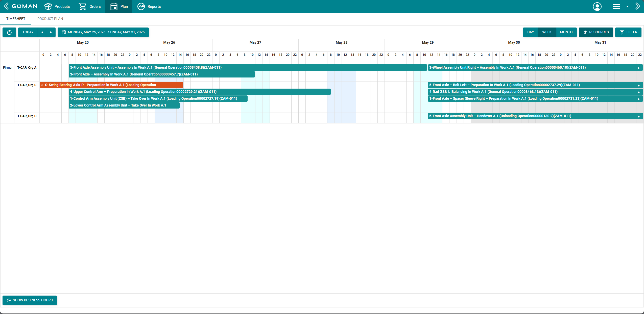Select the Day view toggle
This screenshot has height=314, width=644.
tap(531, 32)
